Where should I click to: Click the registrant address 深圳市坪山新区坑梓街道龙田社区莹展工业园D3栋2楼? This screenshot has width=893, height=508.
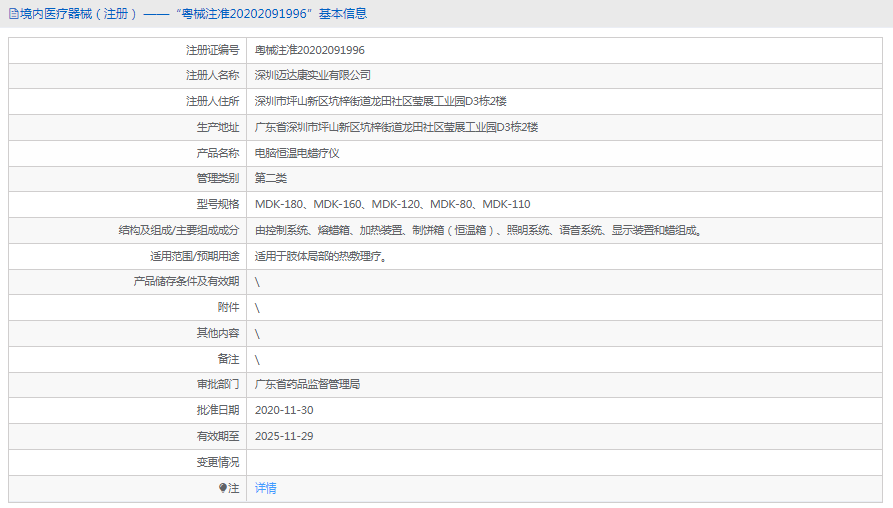380,101
